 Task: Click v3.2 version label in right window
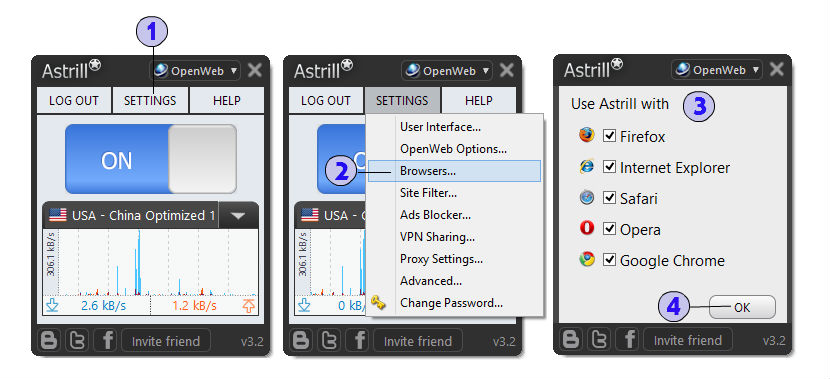coord(774,341)
